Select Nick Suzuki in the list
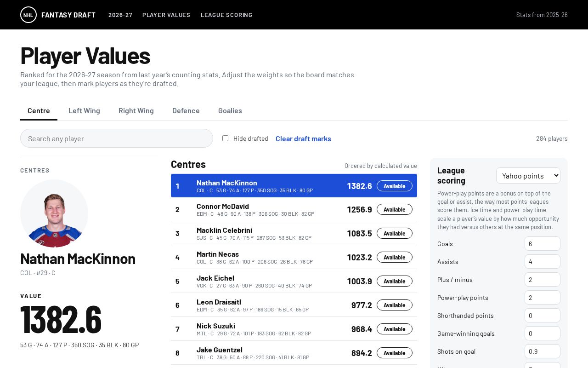The image size is (588, 368). click(x=294, y=329)
